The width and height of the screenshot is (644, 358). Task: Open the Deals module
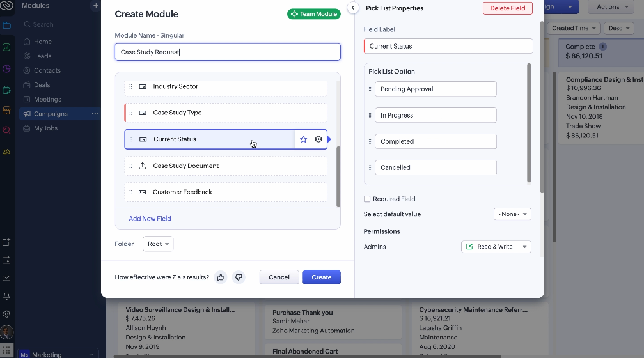point(42,85)
